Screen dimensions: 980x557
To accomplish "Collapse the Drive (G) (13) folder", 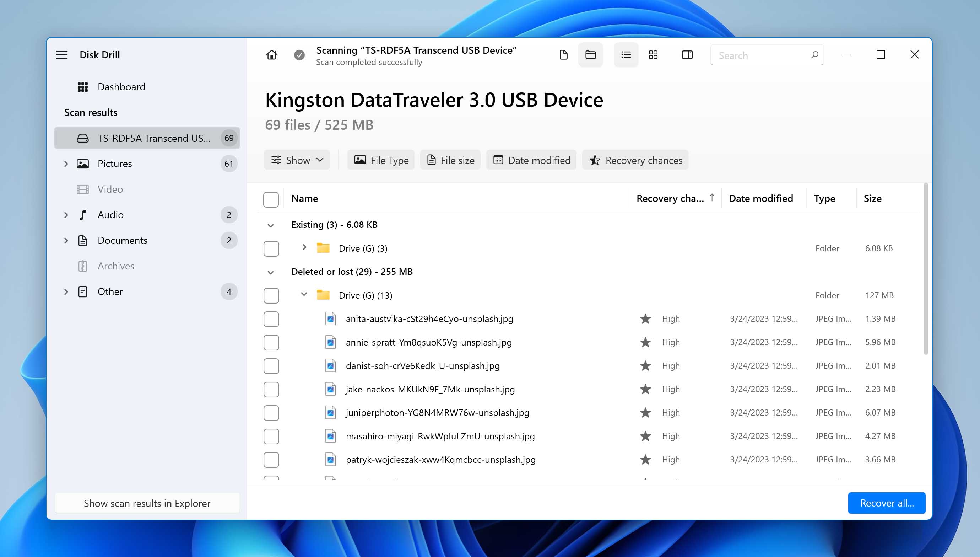I will tap(304, 294).
